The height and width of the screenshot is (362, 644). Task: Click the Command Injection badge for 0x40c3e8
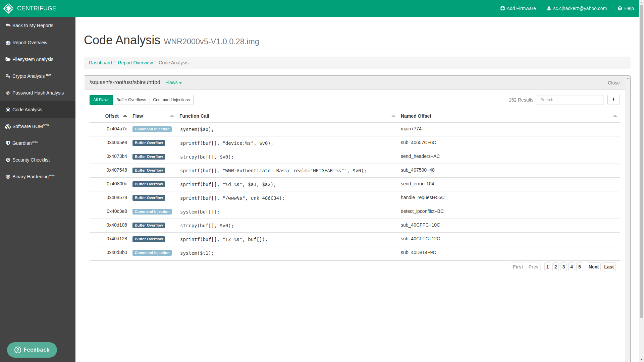152,212
